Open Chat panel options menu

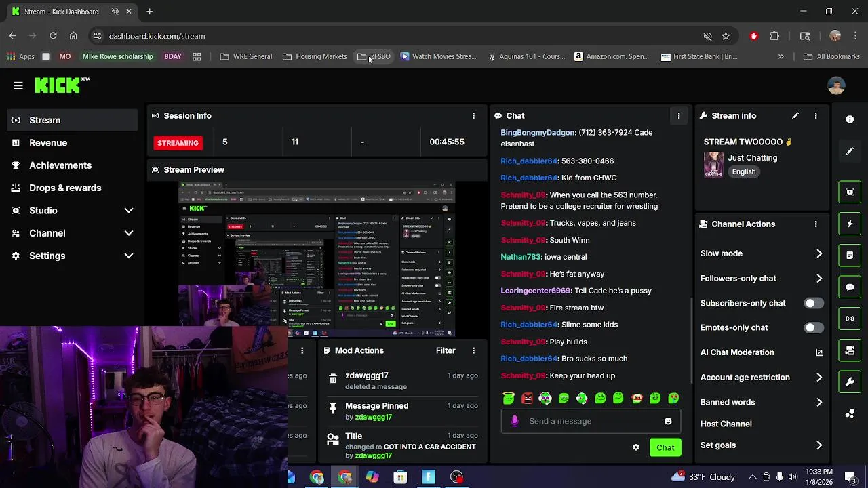click(679, 116)
